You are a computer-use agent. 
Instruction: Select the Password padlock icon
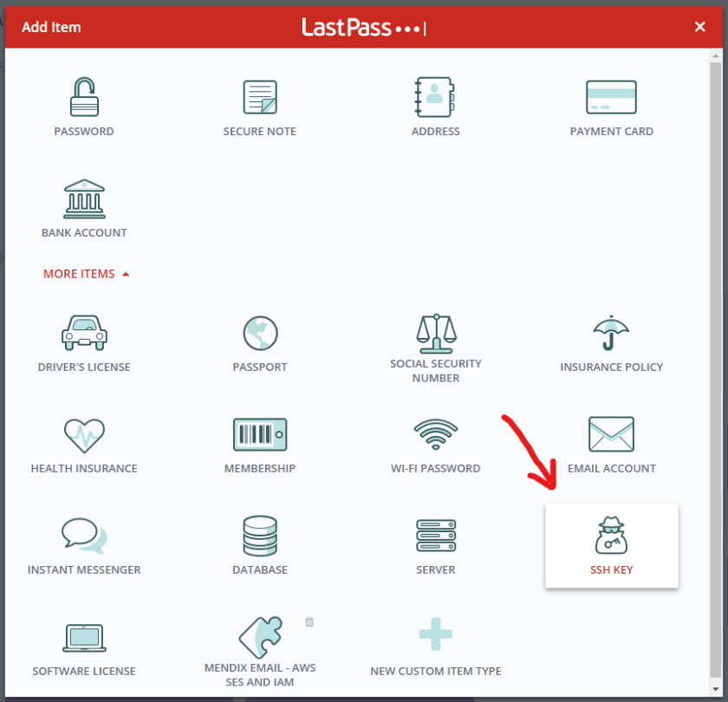click(84, 98)
